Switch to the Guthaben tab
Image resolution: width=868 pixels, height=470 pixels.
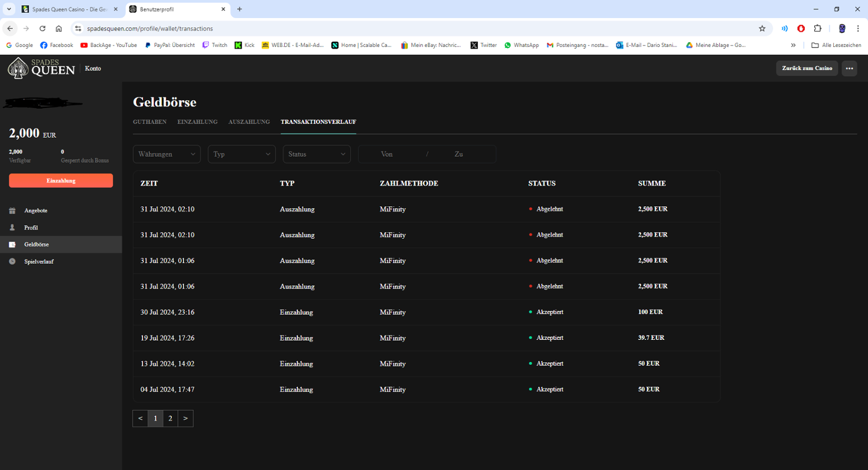click(x=150, y=122)
